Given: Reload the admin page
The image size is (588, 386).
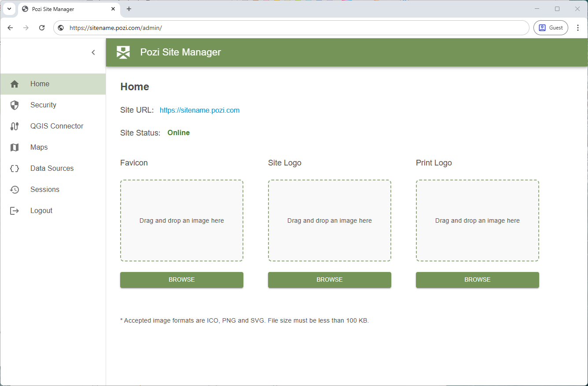Looking at the screenshot, I should click(x=41, y=27).
